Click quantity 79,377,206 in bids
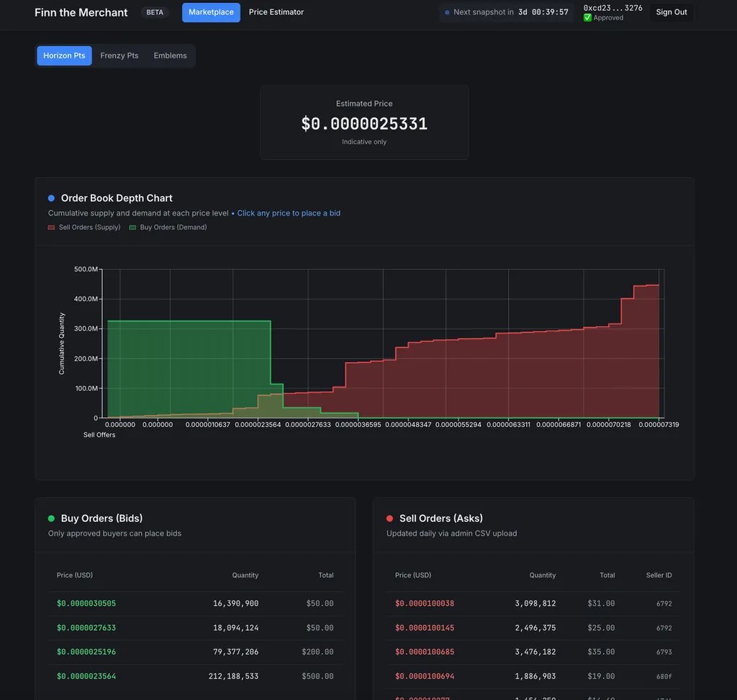737x700 pixels. (x=235, y=652)
